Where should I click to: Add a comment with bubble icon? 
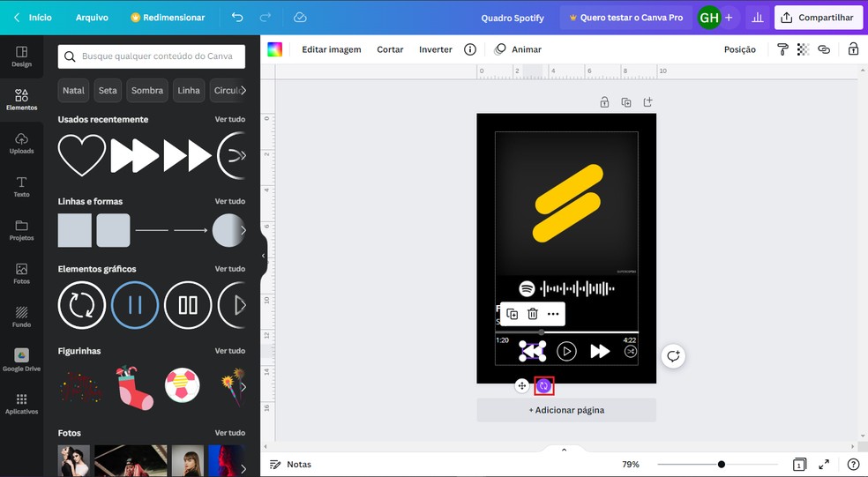[673, 356]
